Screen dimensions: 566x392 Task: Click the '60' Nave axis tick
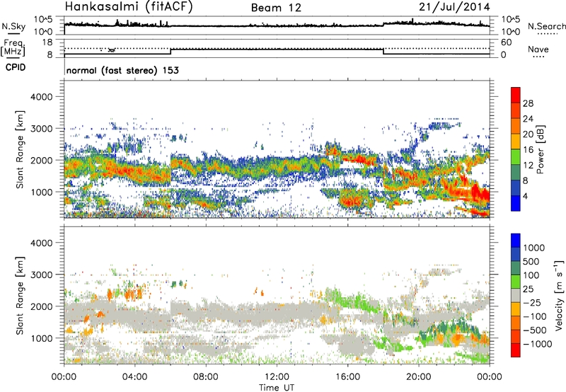(x=506, y=42)
